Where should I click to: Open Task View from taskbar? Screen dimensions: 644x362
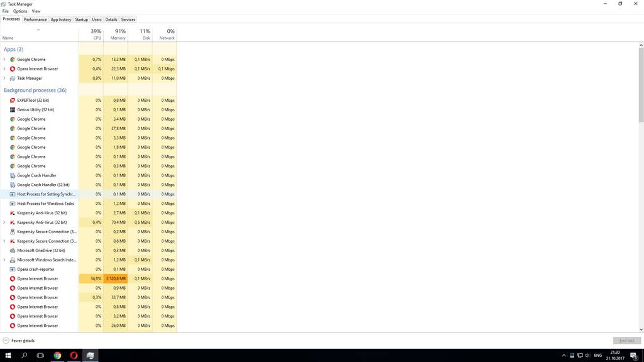pos(40,356)
